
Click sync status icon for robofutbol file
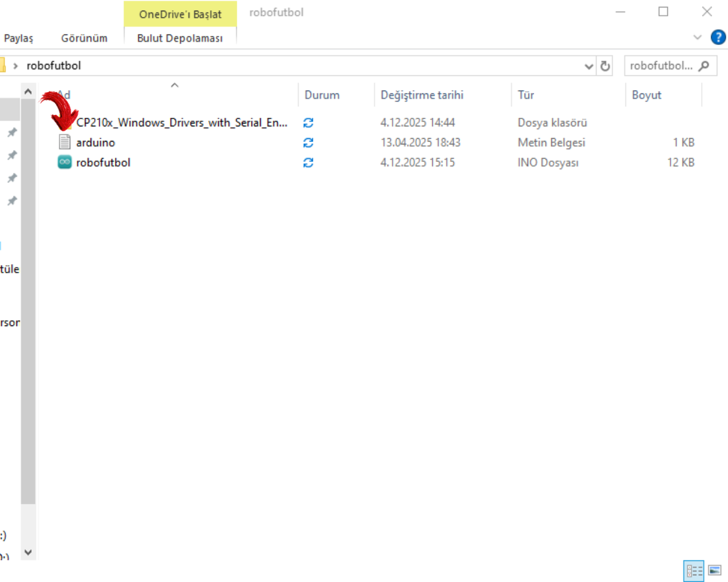coord(308,162)
